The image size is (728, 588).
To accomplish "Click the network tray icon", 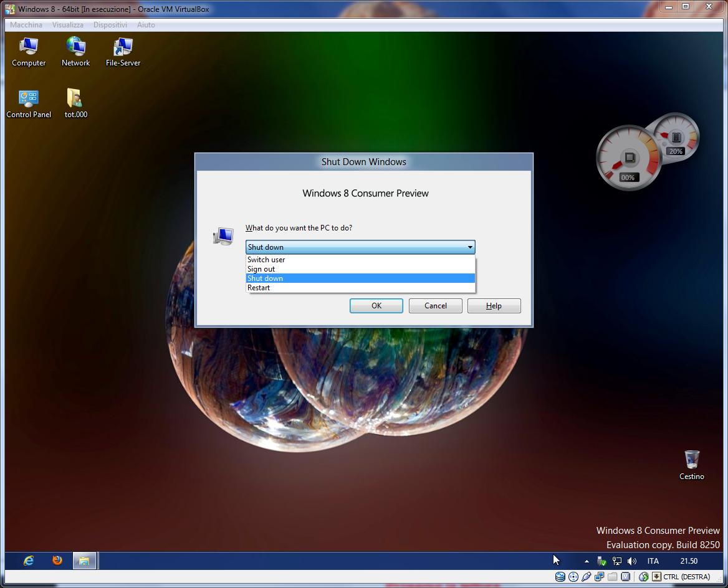I will pos(616,561).
